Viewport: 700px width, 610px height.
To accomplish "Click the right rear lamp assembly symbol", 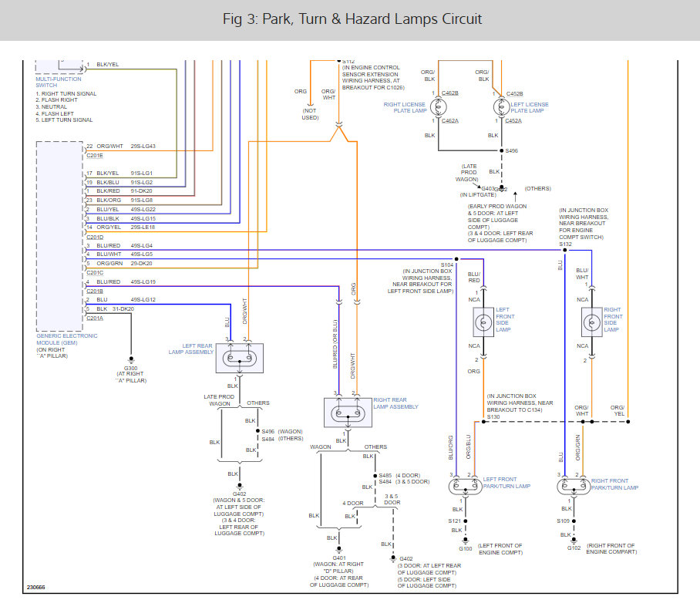I will 348,413.
